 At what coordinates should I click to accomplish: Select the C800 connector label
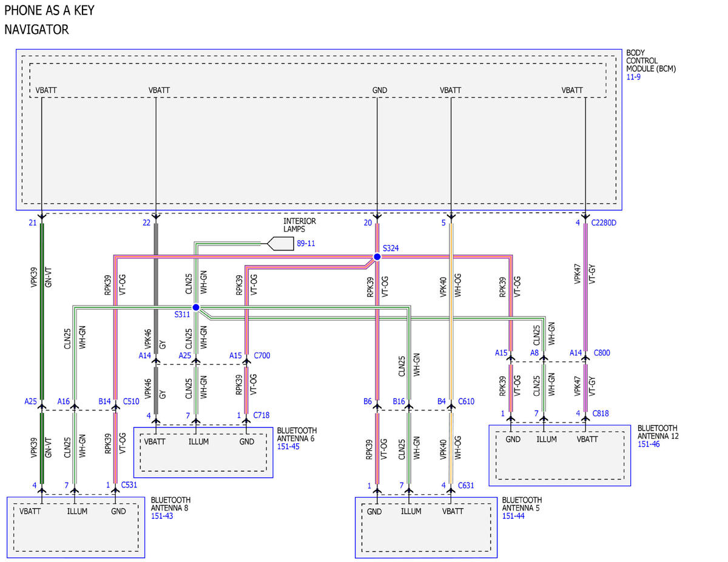[602, 353]
